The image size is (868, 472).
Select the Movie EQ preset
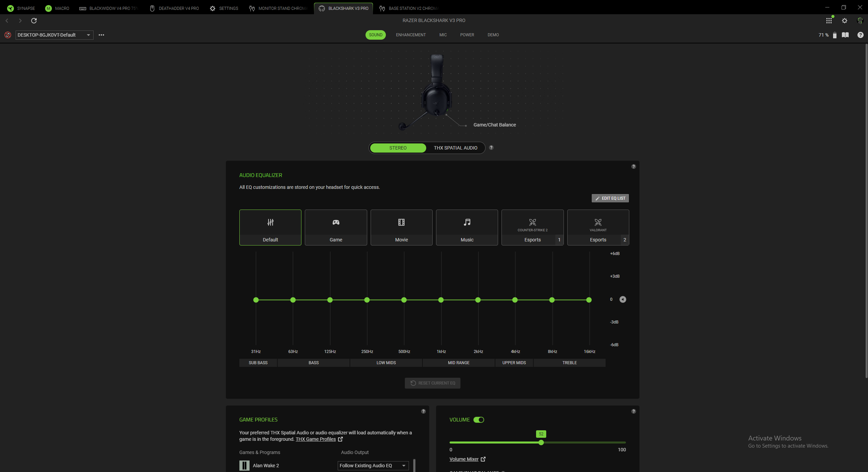401,228
